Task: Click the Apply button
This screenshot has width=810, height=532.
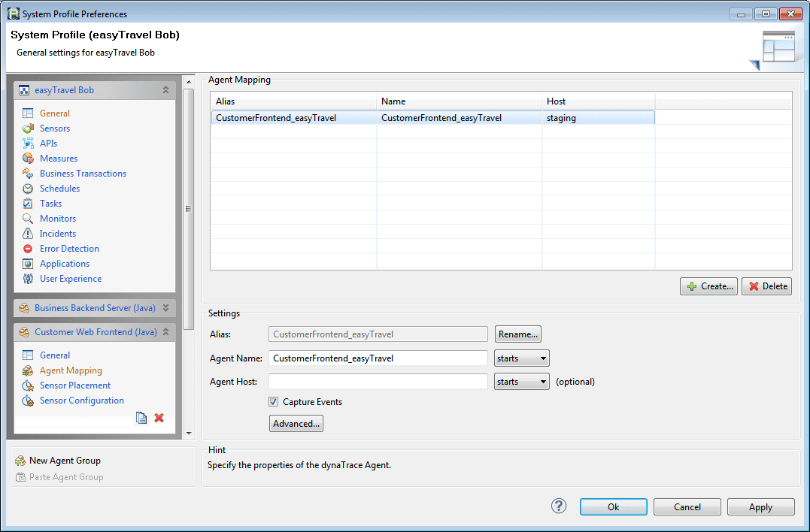Action: pyautogui.click(x=760, y=506)
